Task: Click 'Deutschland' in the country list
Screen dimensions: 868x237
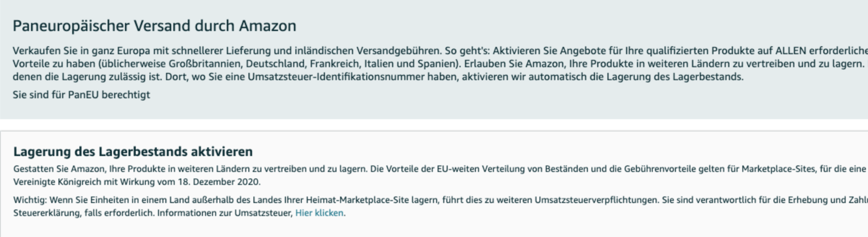Action: coord(275,64)
